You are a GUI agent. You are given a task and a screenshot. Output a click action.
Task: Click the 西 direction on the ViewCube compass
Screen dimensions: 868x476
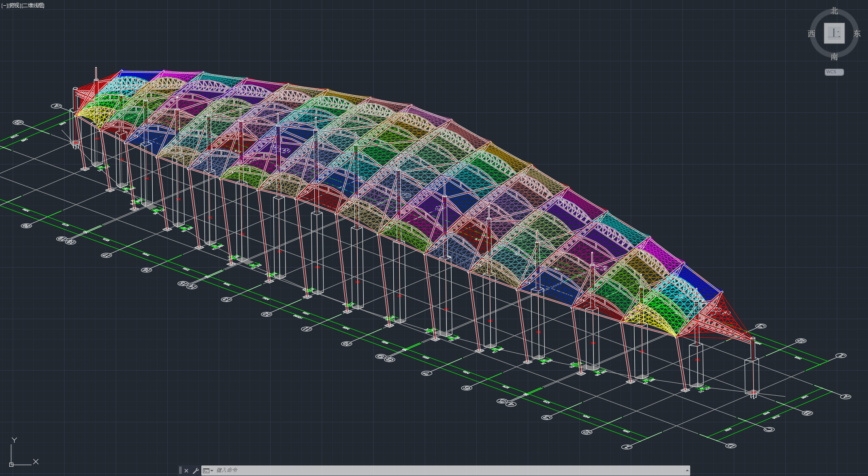(x=811, y=34)
